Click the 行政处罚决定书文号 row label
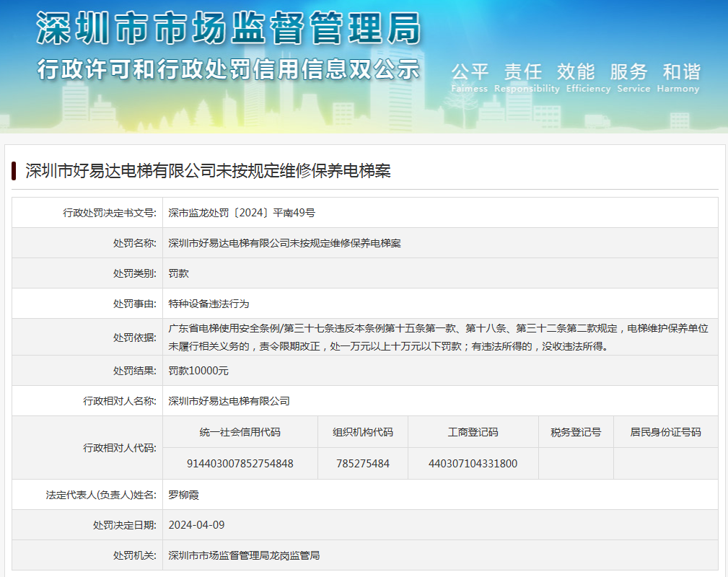 [x=110, y=213]
